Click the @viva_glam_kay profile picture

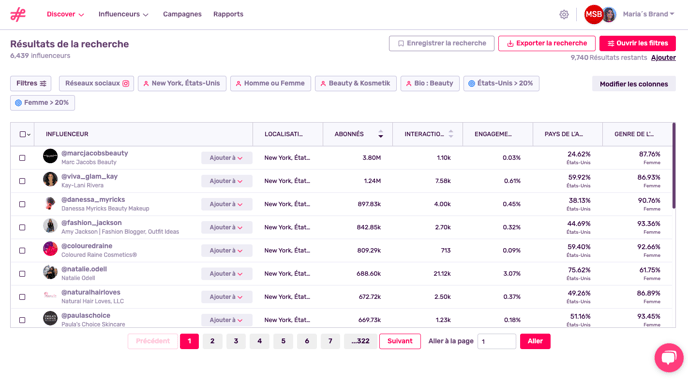coord(50,179)
